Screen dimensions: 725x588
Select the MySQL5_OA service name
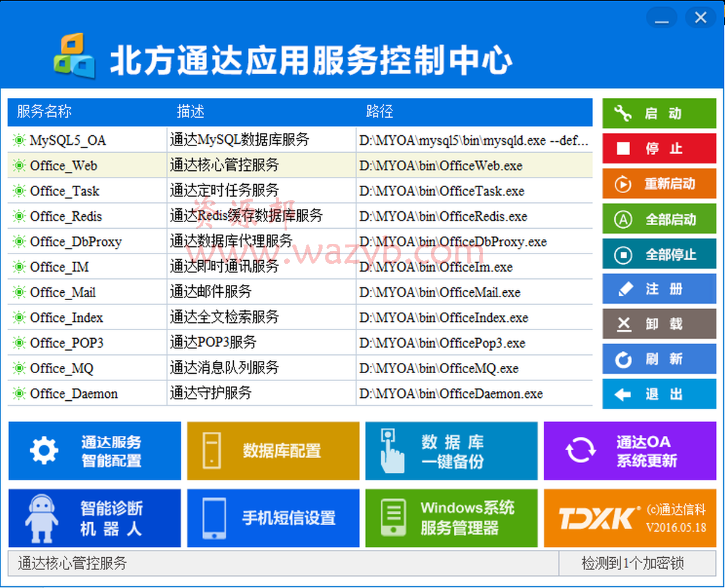coord(68,141)
